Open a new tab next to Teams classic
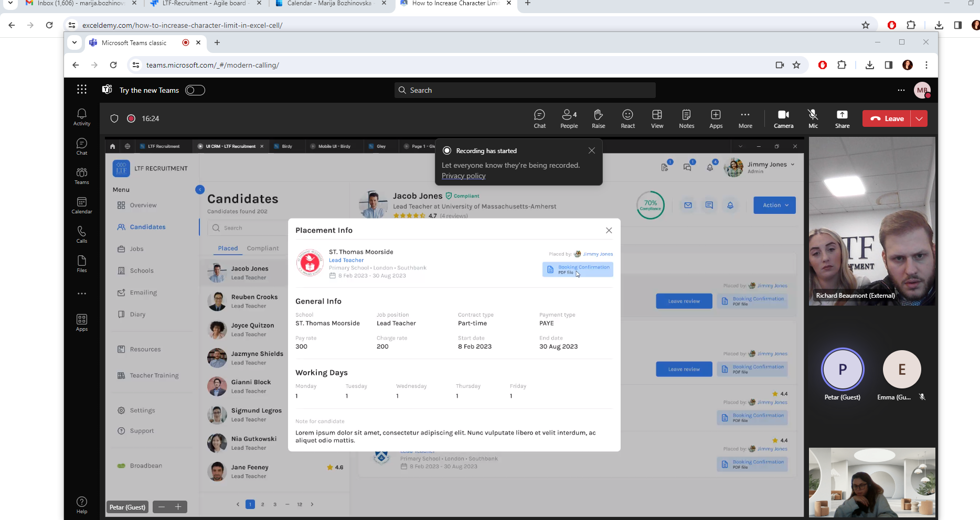 coord(217,42)
